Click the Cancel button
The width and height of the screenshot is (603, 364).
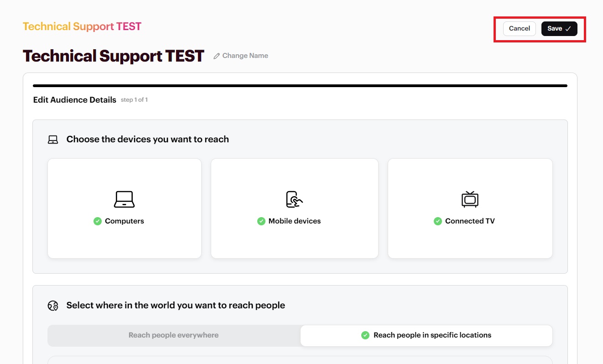pos(520,28)
